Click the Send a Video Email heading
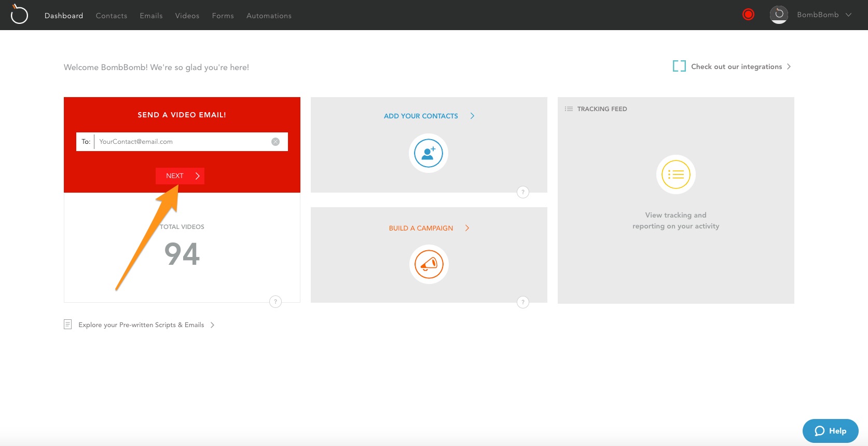The height and width of the screenshot is (446, 868). click(182, 115)
